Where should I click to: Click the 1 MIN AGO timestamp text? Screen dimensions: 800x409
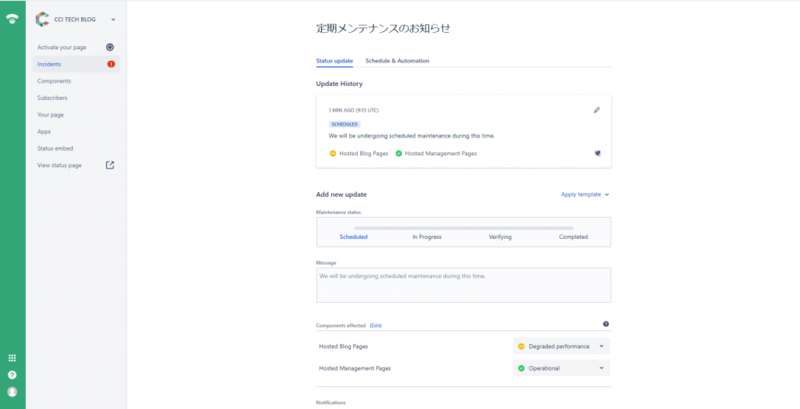354,110
